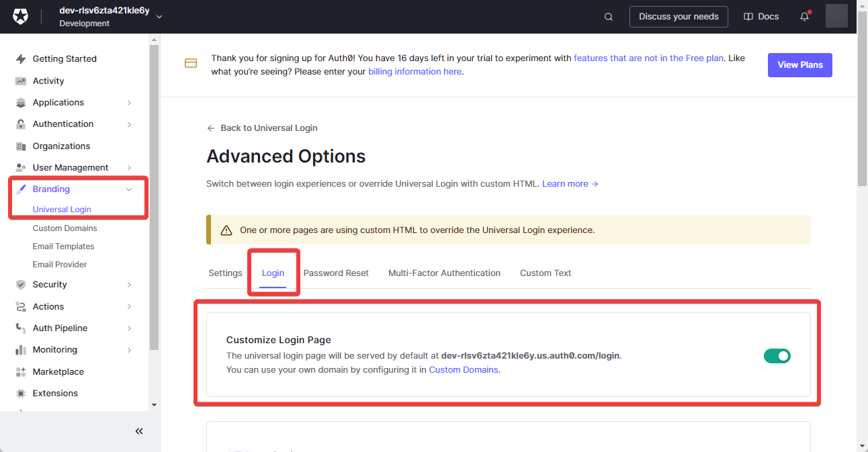Collapse the Branding submenu chevron
This screenshot has height=452, width=868.
tap(129, 189)
